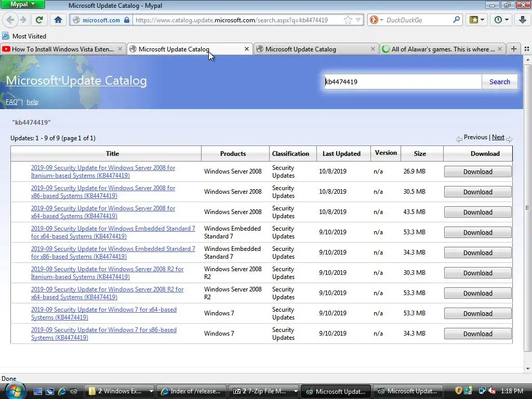Launch Internet Explorer from quick launch

(x=62, y=391)
